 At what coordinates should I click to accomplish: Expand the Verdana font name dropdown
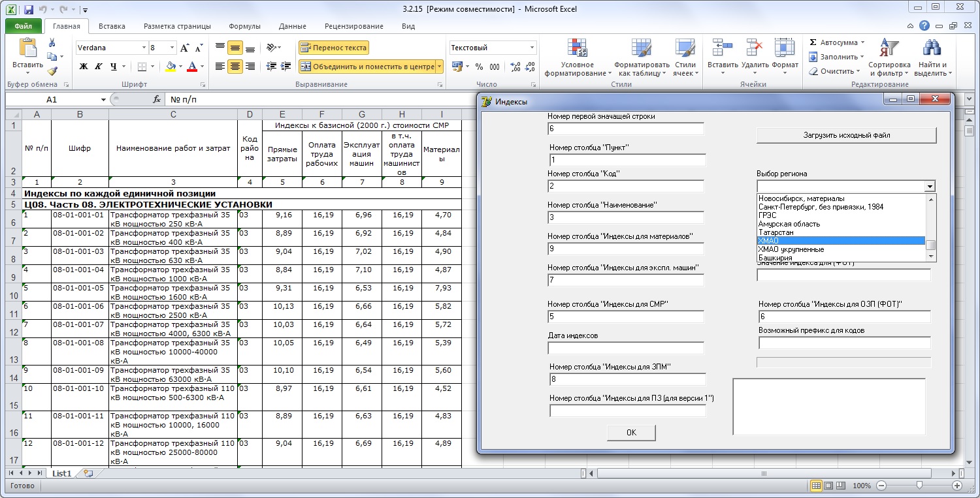(144, 48)
